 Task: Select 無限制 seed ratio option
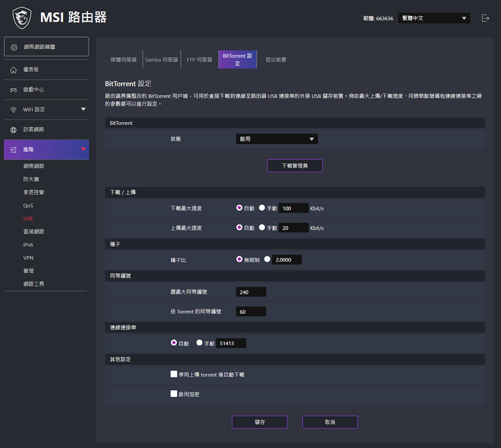pos(239,259)
